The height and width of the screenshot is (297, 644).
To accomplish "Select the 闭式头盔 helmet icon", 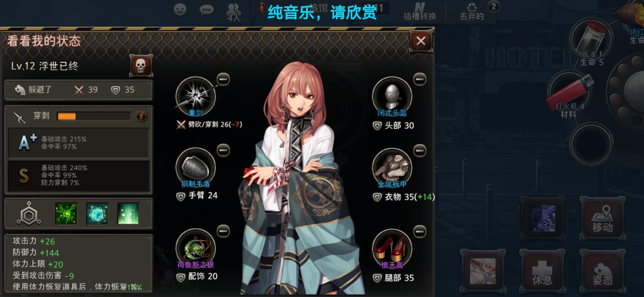I will click(x=392, y=97).
